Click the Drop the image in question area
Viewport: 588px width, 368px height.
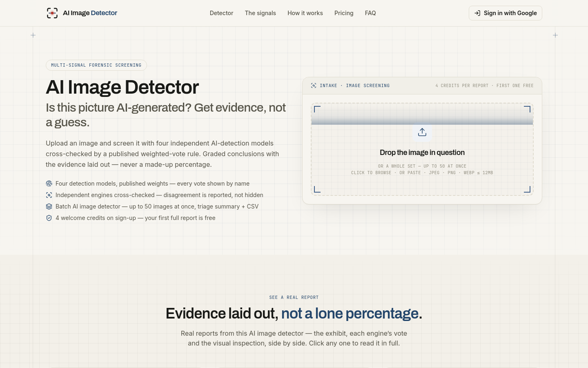tap(422, 149)
